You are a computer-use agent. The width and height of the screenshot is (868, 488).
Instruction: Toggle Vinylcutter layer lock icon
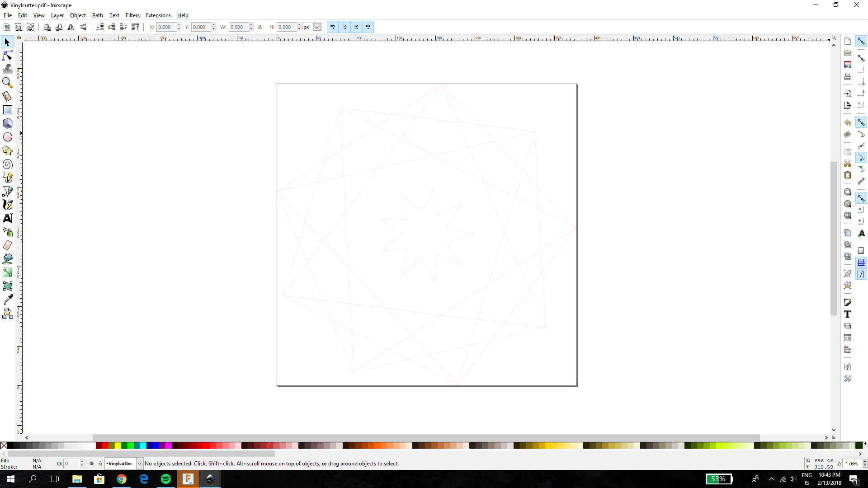point(100,464)
